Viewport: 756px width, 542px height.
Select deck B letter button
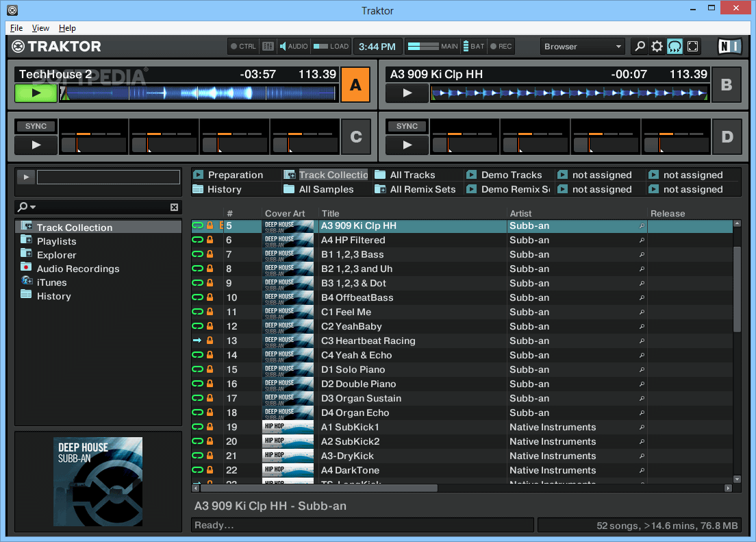(x=727, y=84)
